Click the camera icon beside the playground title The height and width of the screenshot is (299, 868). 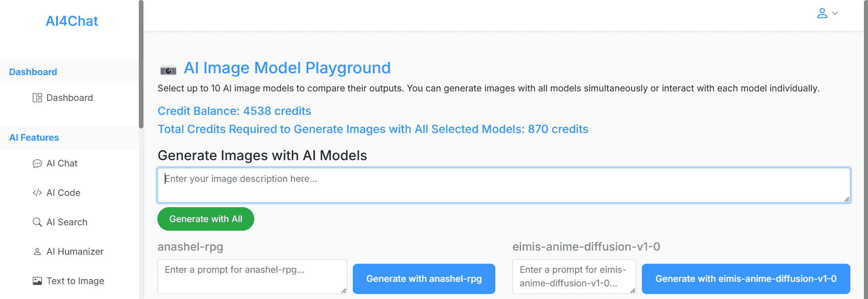[168, 70]
